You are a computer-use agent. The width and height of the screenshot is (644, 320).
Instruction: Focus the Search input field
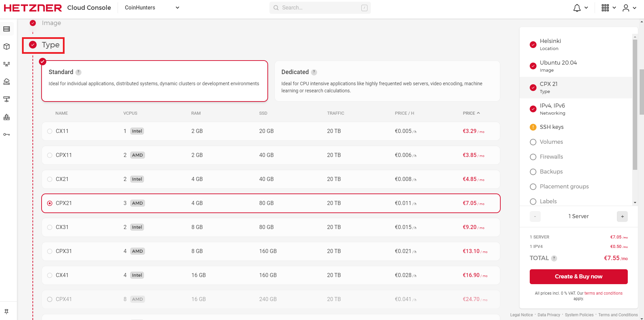pyautogui.click(x=320, y=8)
